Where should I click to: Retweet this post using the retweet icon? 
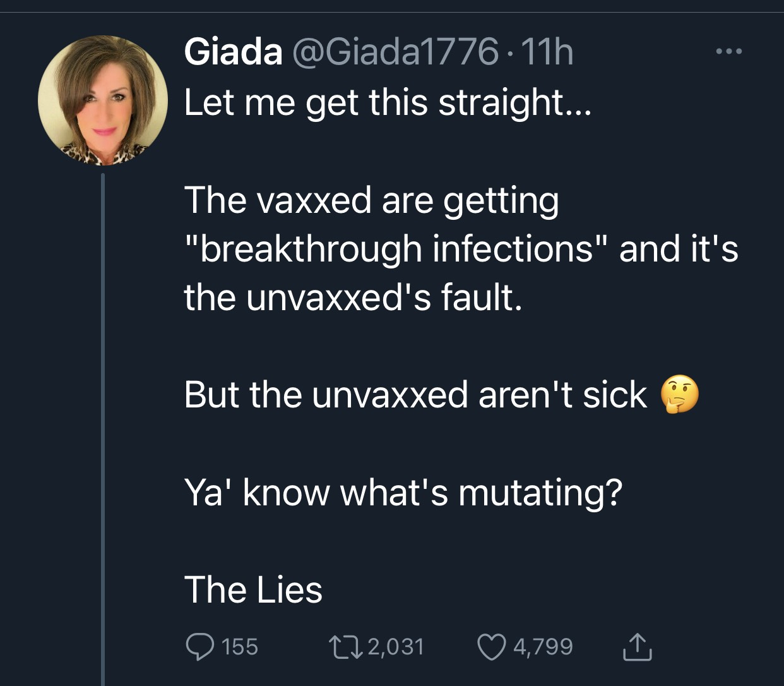(x=345, y=647)
